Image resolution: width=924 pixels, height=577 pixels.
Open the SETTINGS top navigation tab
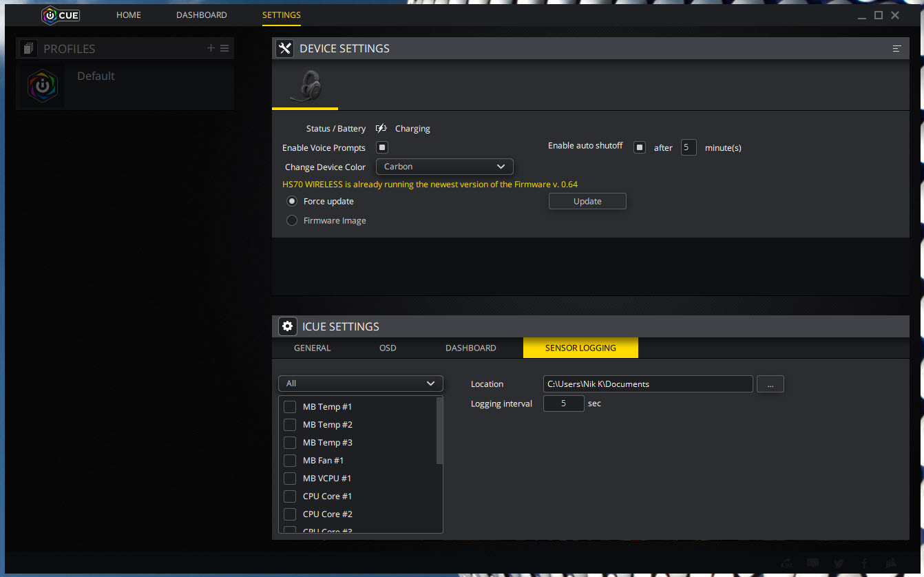[282, 14]
